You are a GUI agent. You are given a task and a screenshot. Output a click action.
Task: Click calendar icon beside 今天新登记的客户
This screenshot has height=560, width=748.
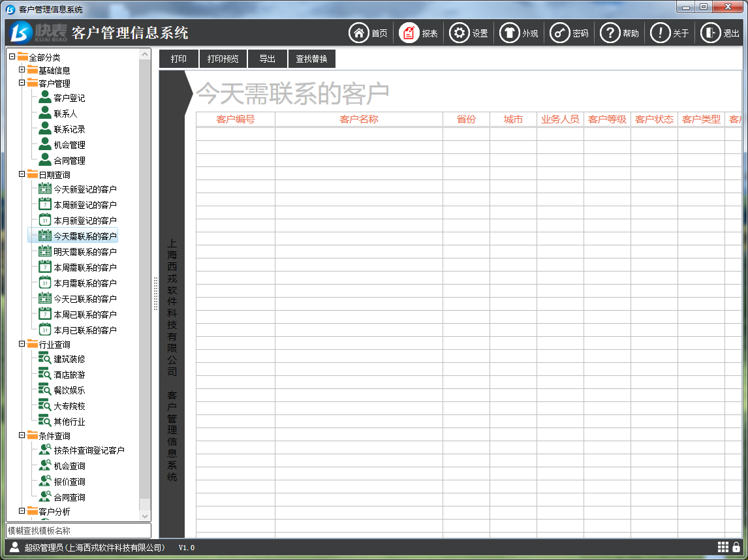tap(45, 189)
